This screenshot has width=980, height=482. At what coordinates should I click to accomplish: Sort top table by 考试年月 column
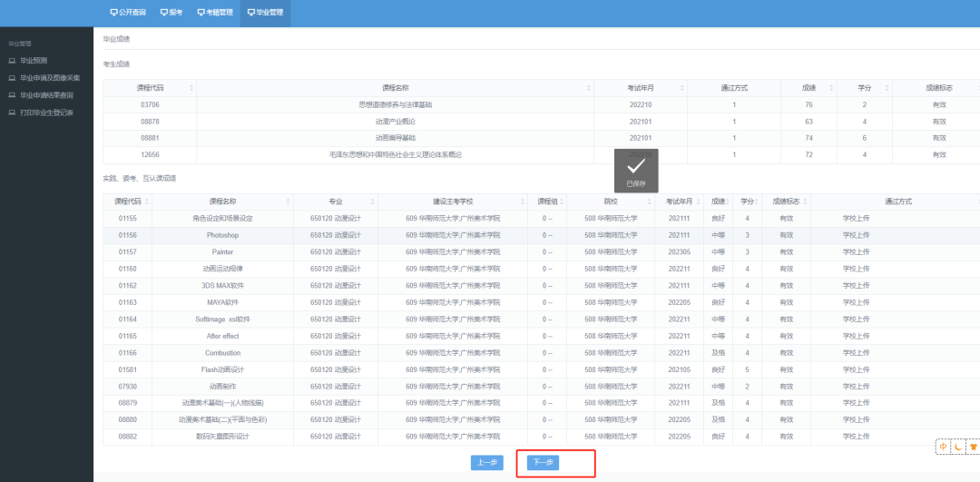tap(641, 88)
